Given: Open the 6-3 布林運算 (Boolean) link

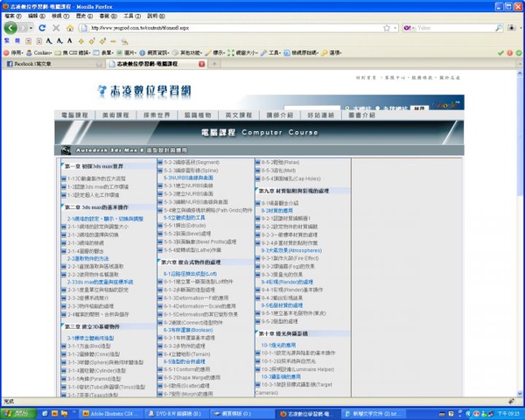Looking at the screenshot, I should 188,330.
